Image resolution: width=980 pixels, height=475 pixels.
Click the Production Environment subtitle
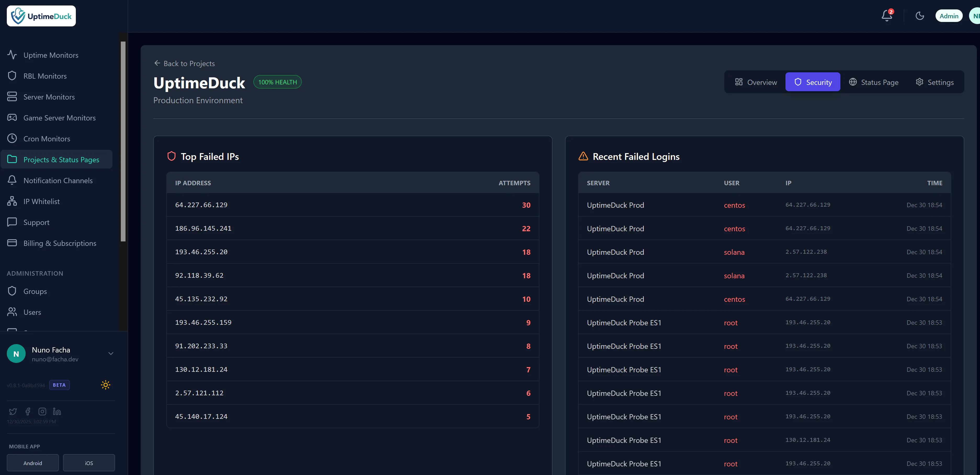198,100
